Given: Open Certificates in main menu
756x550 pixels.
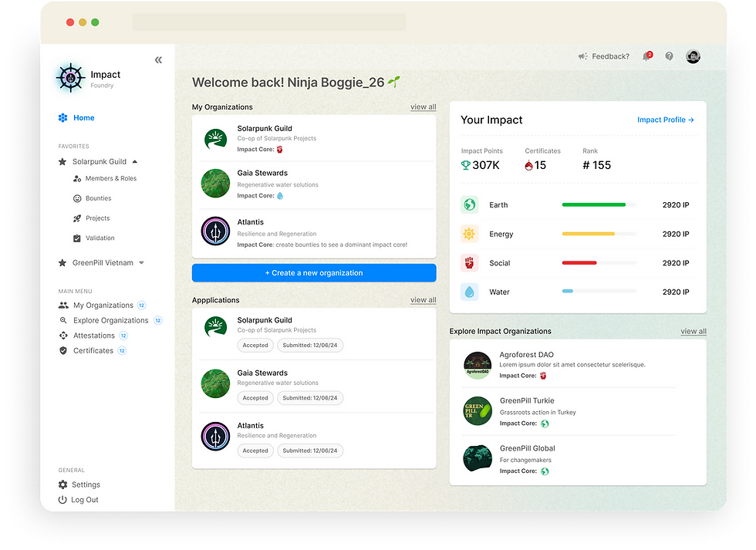Looking at the screenshot, I should coord(93,350).
